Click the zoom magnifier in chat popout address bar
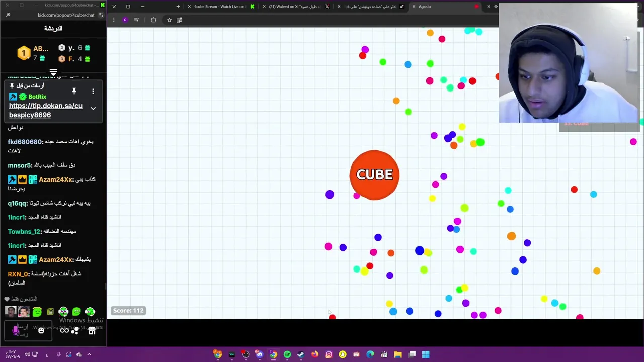644x362 pixels. tap(8, 15)
